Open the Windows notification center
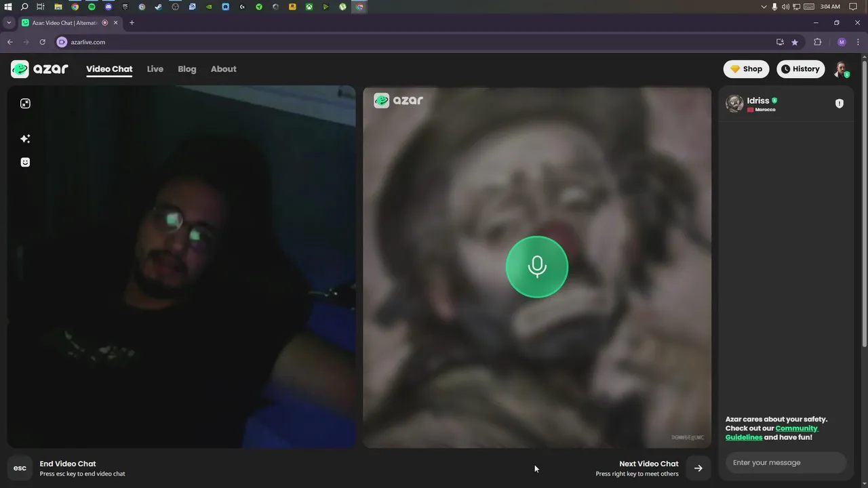 click(854, 7)
